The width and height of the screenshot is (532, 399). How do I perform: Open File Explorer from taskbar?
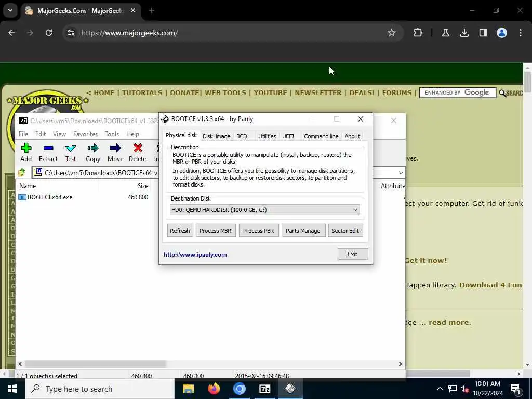click(188, 389)
